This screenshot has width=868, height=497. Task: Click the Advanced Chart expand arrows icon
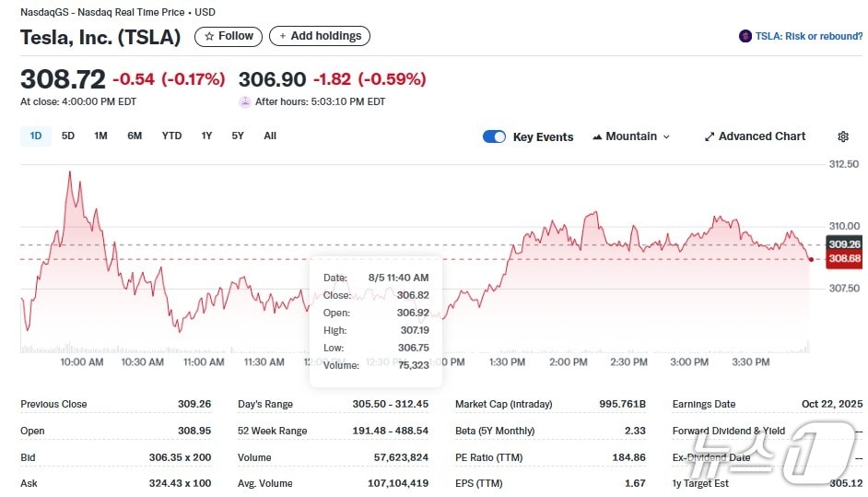click(x=710, y=136)
